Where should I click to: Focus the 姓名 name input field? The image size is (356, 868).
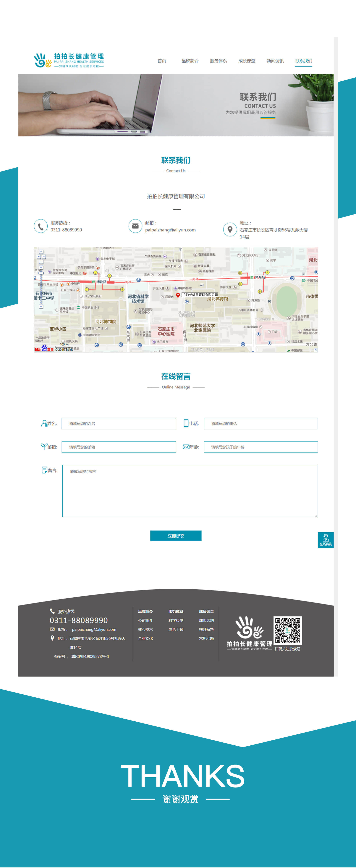click(118, 424)
